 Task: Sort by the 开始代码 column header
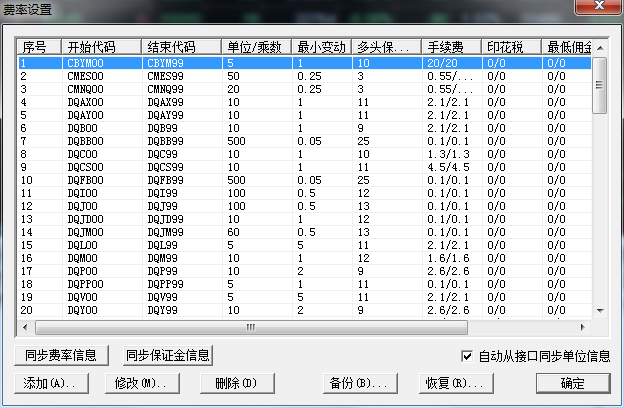click(x=101, y=47)
